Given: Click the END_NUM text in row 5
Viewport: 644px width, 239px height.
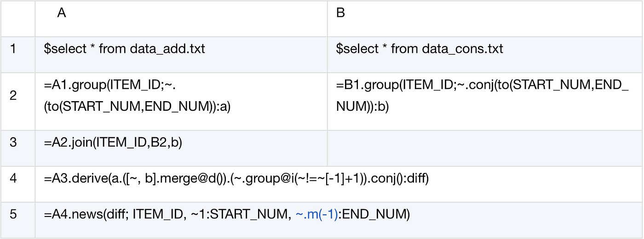Looking at the screenshot, I should click(374, 215).
